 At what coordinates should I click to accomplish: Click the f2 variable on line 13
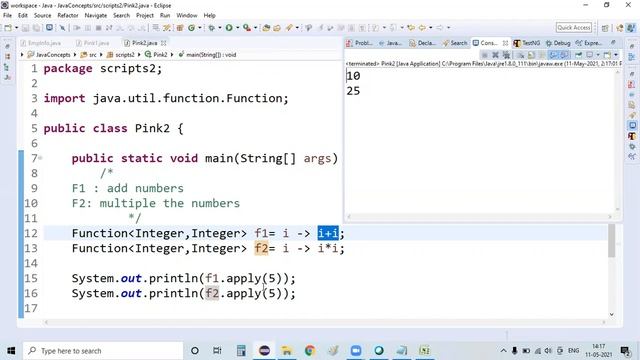tap(261, 249)
